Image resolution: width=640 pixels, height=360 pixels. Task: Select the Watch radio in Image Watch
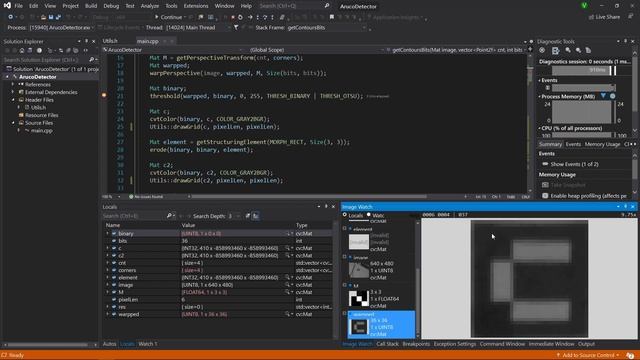[x=369, y=215]
